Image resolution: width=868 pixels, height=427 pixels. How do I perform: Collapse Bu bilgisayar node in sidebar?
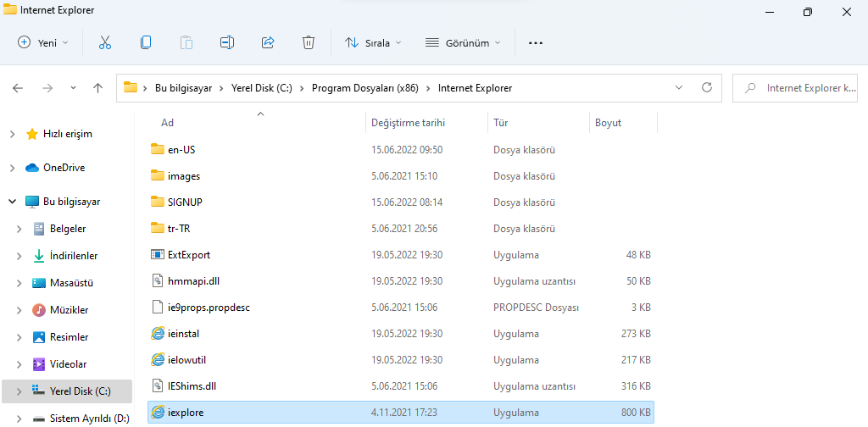click(x=12, y=202)
